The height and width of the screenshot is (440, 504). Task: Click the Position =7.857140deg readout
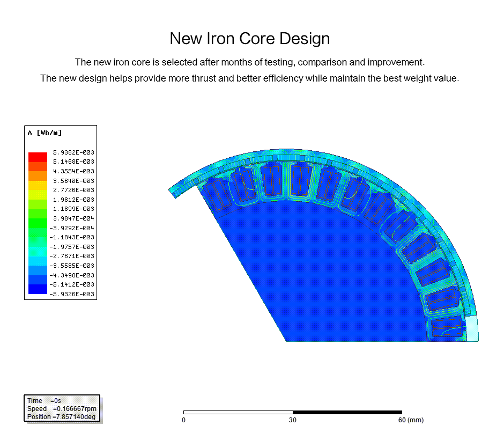tap(62, 417)
